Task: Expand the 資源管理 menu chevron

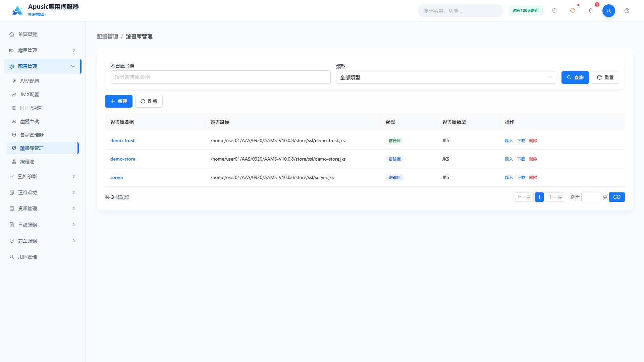Action: click(74, 208)
